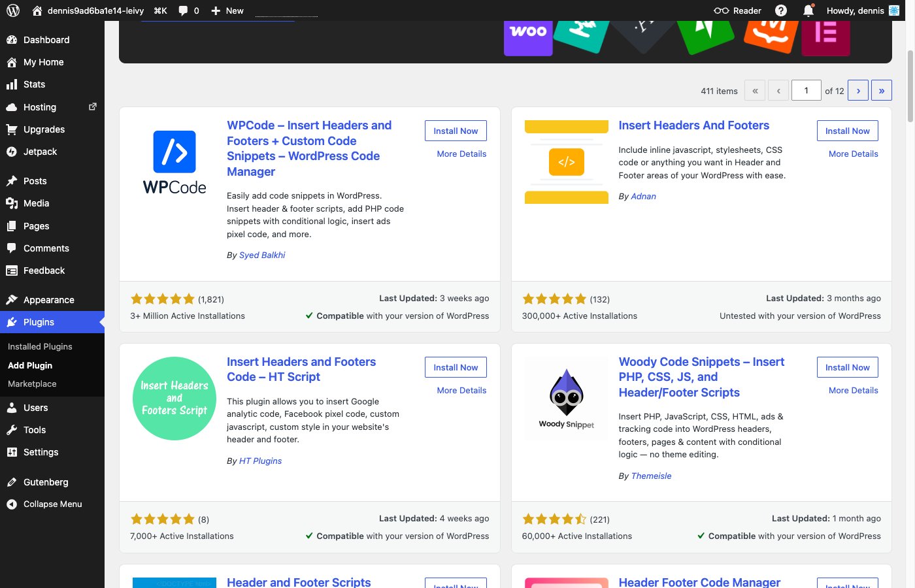The width and height of the screenshot is (915, 588).
Task: Open the Tools menu
Action: pos(52,430)
